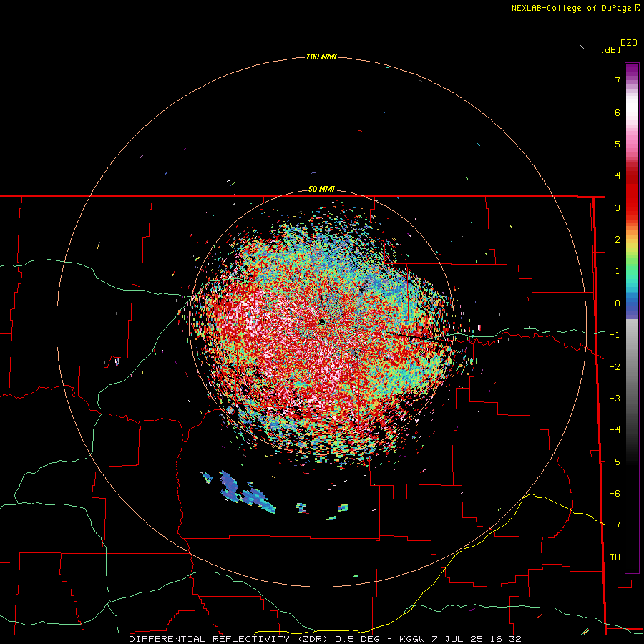Click the TH label on the scale
This screenshot has width=644, height=644.
tap(615, 557)
